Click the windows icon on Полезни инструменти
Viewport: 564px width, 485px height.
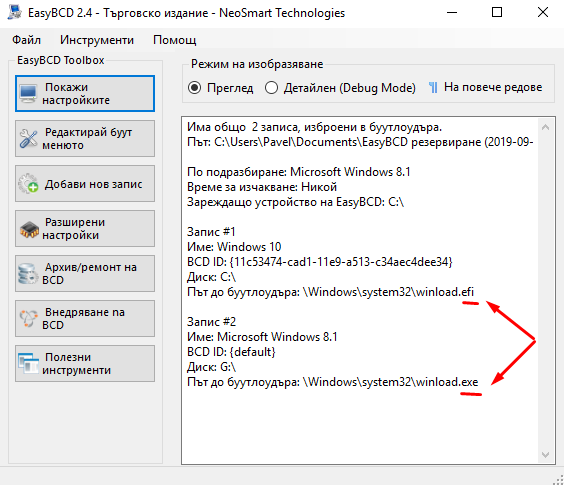point(28,363)
